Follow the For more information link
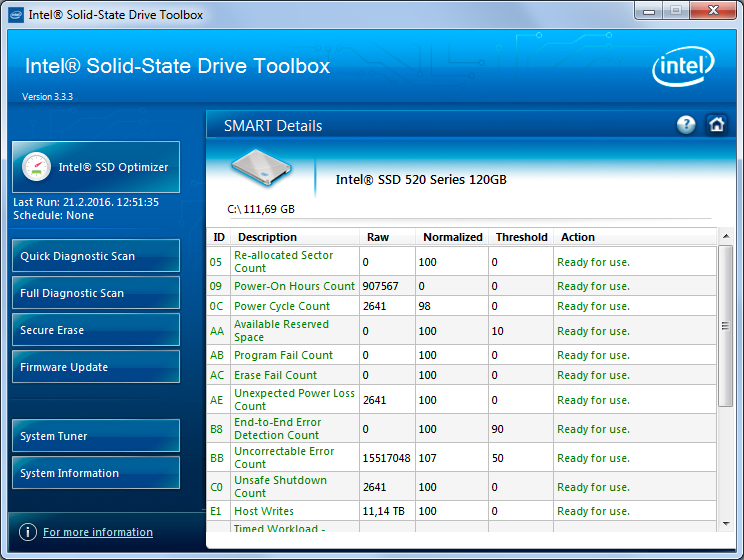This screenshot has height=560, width=744. tap(98, 532)
